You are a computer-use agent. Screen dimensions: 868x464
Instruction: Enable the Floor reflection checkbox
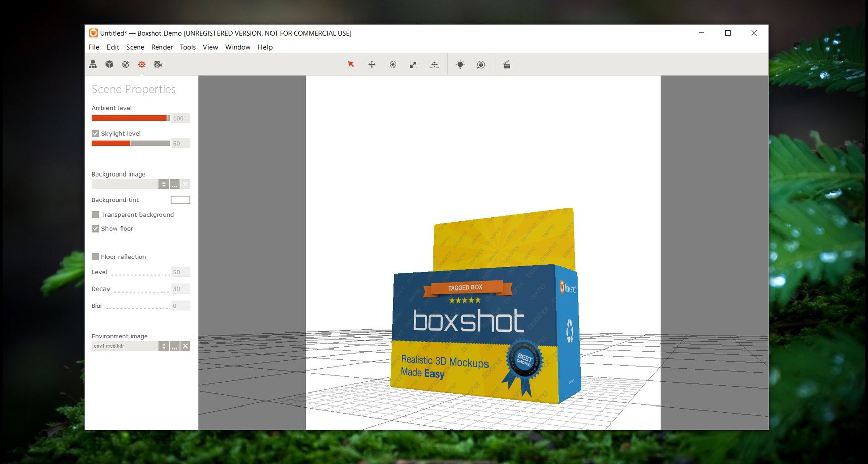click(95, 257)
